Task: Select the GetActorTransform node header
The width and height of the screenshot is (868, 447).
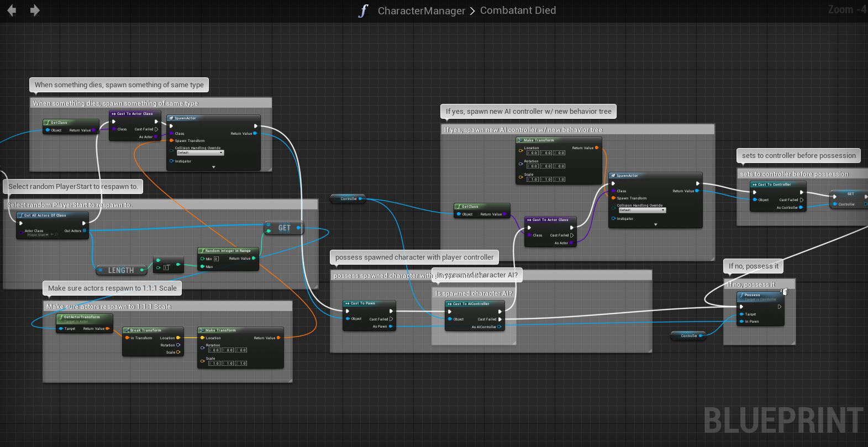Action: [85, 318]
